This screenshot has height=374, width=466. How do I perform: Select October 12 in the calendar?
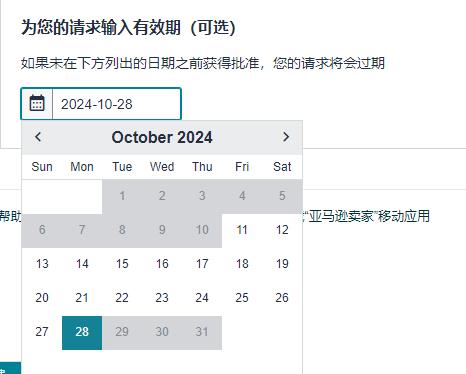pyautogui.click(x=282, y=230)
